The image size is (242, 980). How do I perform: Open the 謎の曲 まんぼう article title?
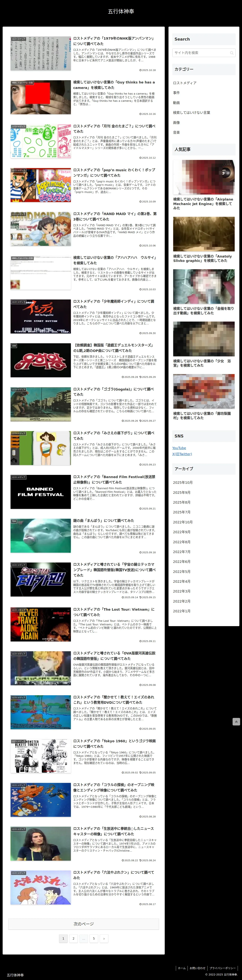(x=104, y=520)
